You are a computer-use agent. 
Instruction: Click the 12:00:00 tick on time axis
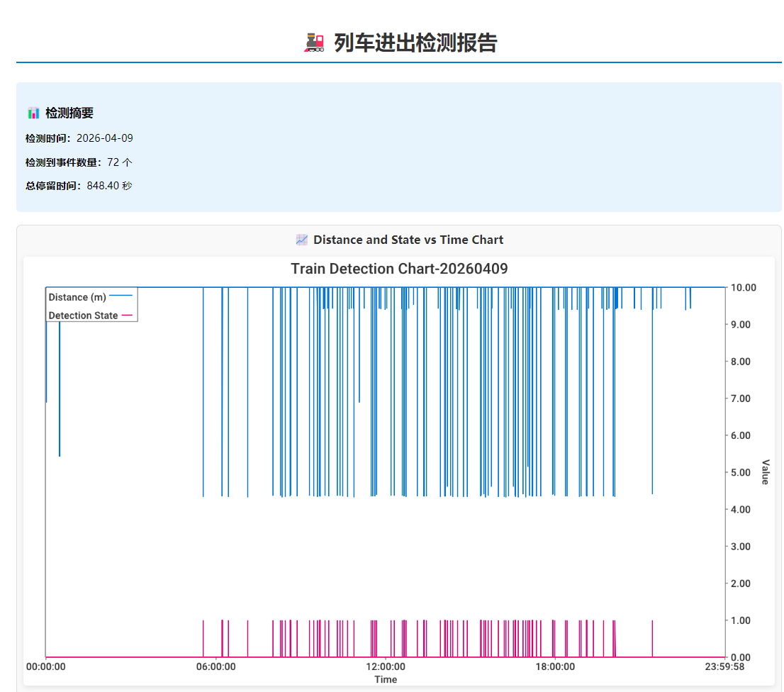pos(386,667)
